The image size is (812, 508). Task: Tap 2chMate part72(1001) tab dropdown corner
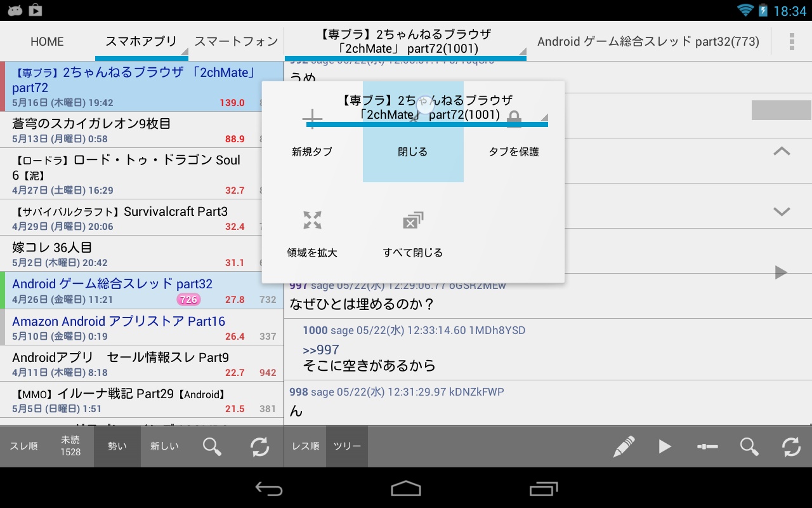[522, 51]
